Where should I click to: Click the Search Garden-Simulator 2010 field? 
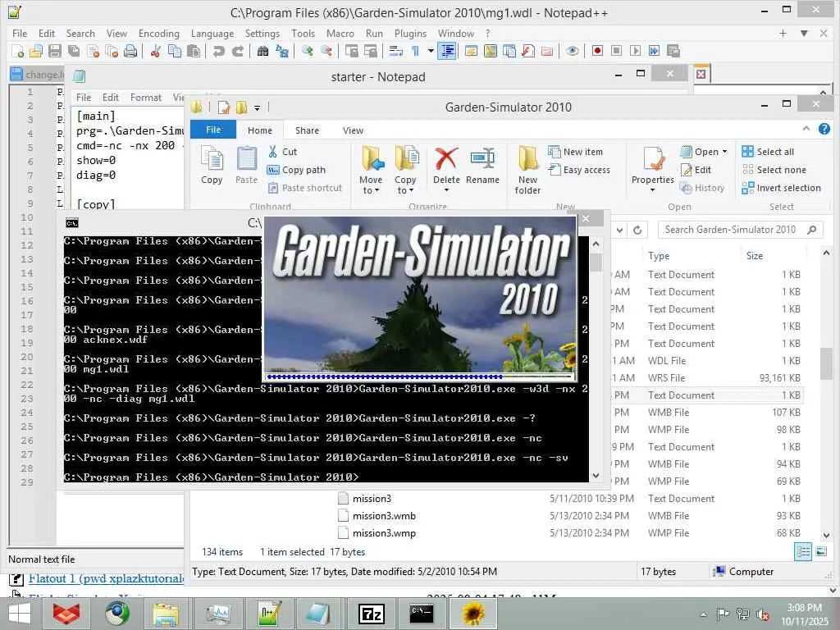click(x=740, y=230)
